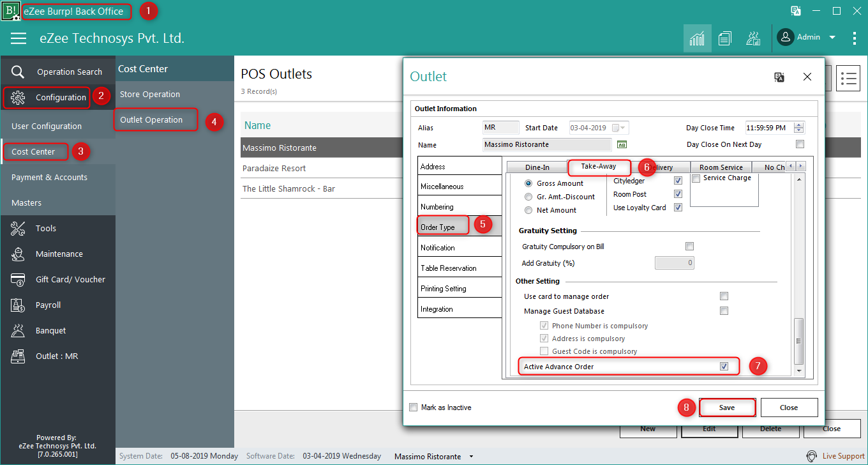This screenshot has height=465, width=868.
Task: Open the reports document icon in header
Action: tap(725, 38)
